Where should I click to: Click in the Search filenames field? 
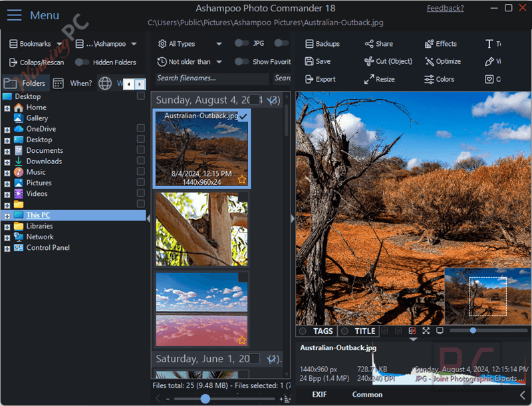pos(212,78)
